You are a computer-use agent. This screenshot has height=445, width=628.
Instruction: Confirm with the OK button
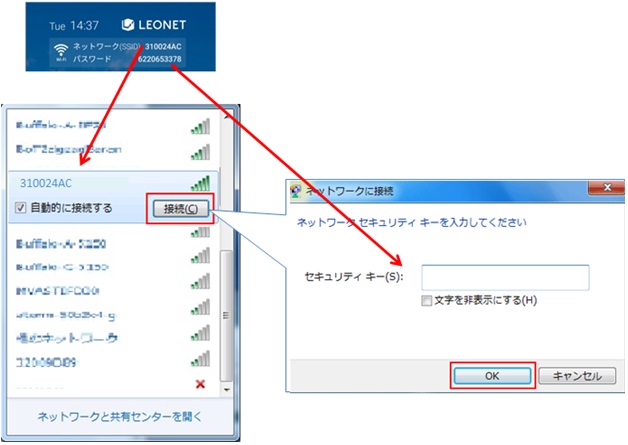click(493, 376)
